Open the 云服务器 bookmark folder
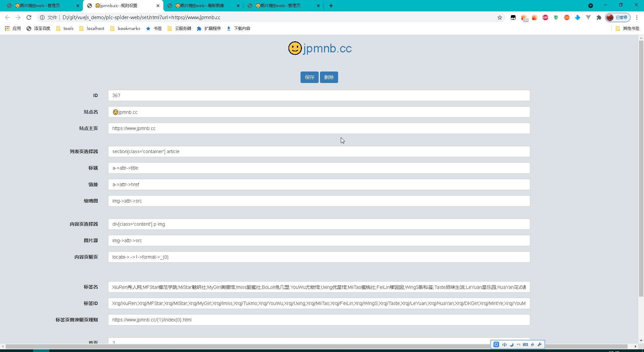This screenshot has width=644, height=352. pyautogui.click(x=179, y=29)
